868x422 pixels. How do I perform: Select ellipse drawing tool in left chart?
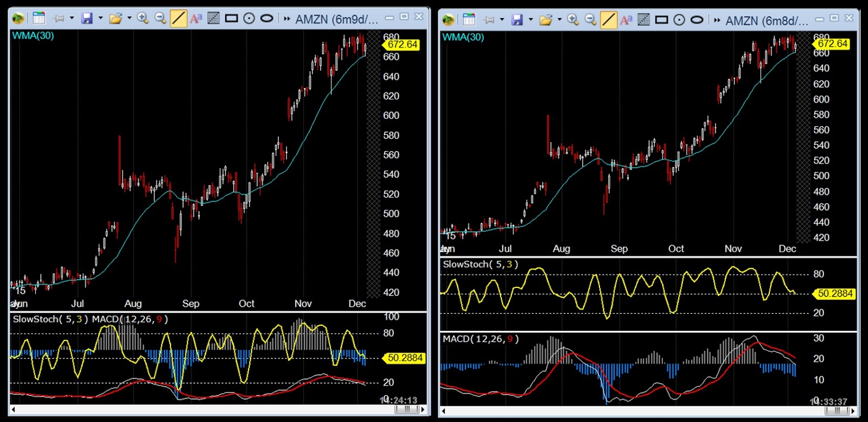[x=266, y=18]
